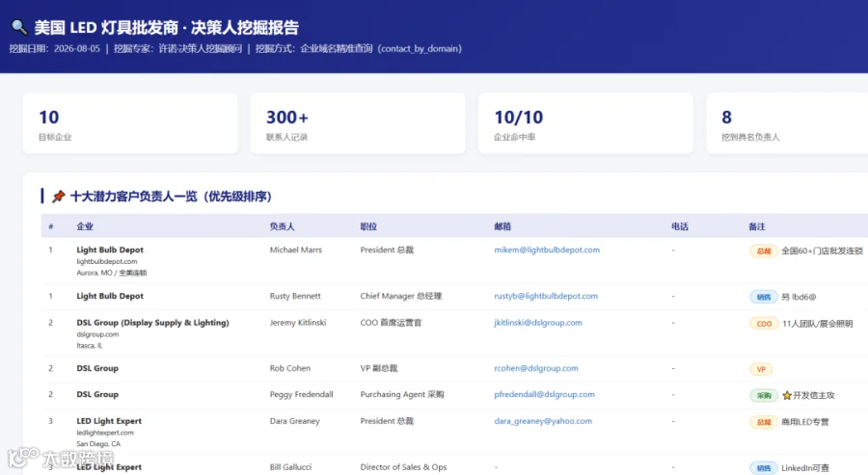The width and height of the screenshot is (868, 475).
Task: Click the 10 目标企业 stat card
Action: click(x=130, y=123)
